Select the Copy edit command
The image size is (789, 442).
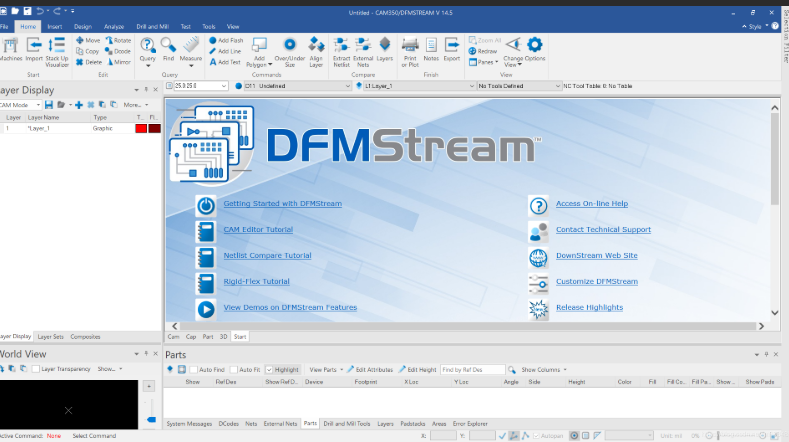coord(88,51)
